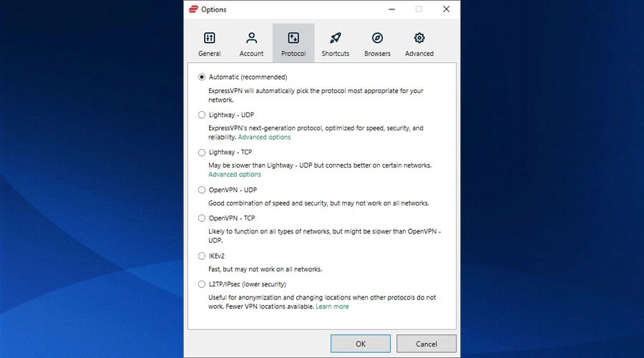Open the Advanced gear icon
Screen dimensions: 644x358
pyautogui.click(x=419, y=38)
